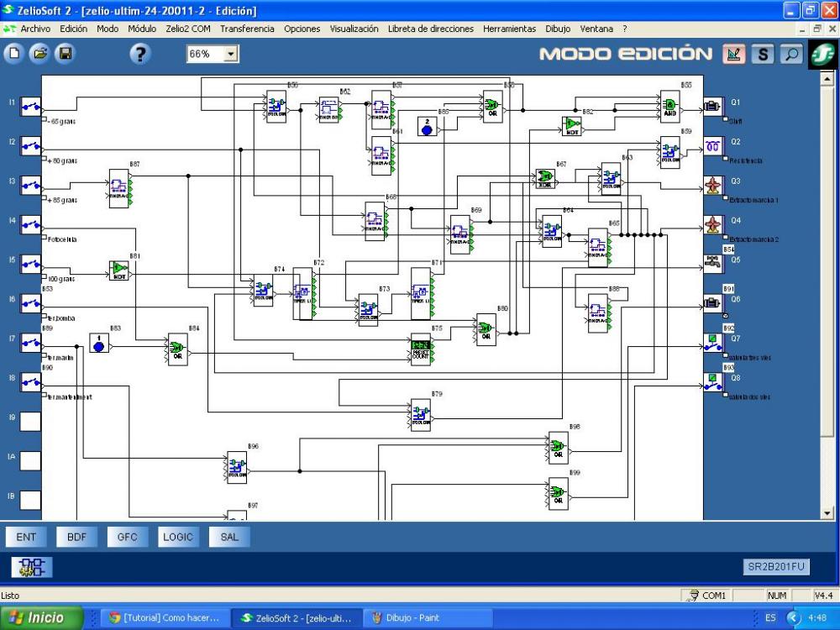This screenshot has width=840, height=630.
Task: Select output Q1 motor block
Action: tap(713, 107)
